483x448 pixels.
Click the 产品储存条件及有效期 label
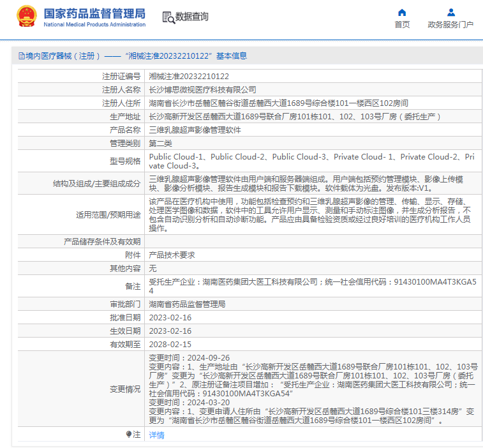point(102,242)
